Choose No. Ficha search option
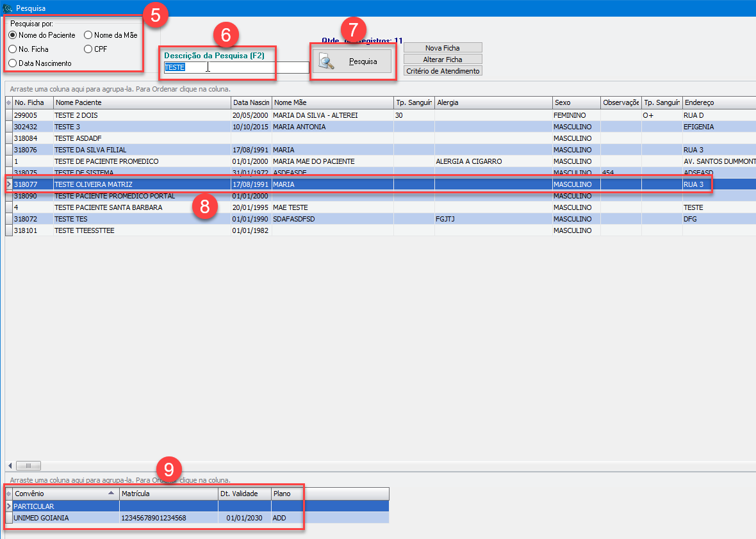 click(13, 49)
